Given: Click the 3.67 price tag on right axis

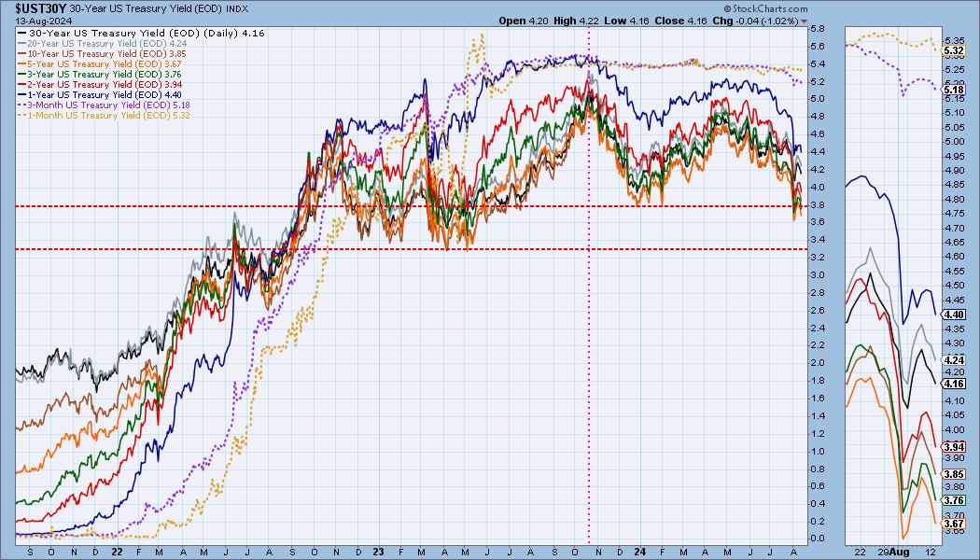Looking at the screenshot, I should coord(954,524).
